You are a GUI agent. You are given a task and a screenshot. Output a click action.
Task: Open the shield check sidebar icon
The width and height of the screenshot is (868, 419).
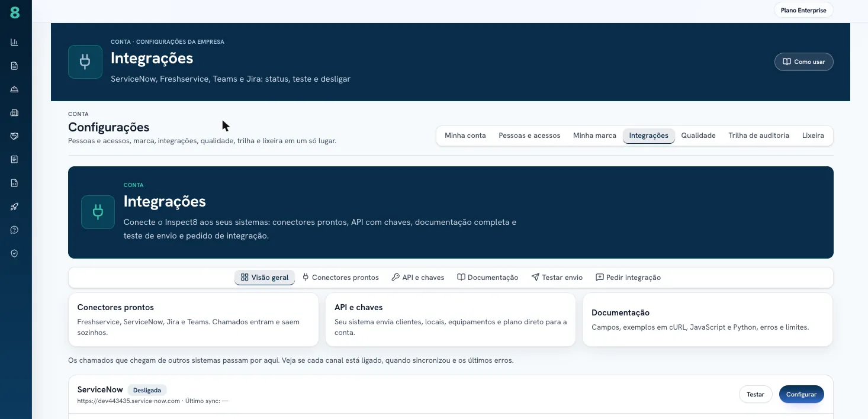click(15, 253)
